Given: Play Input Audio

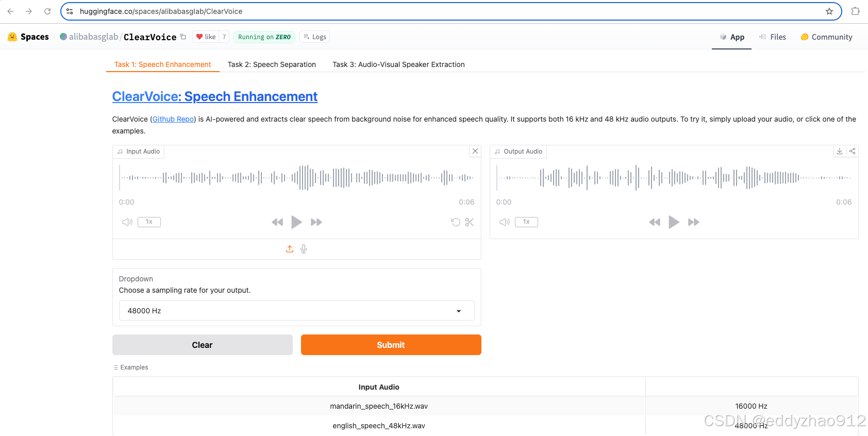Looking at the screenshot, I should tap(297, 222).
